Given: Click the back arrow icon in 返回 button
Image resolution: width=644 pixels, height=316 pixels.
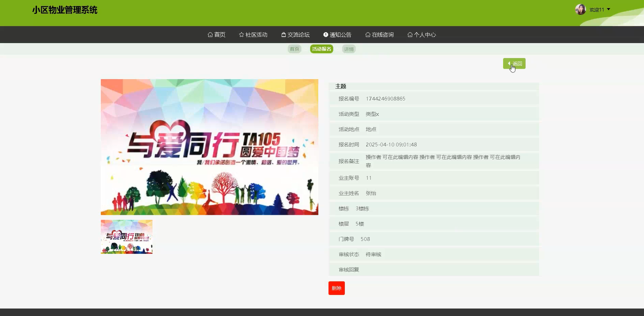Looking at the screenshot, I should tap(509, 63).
